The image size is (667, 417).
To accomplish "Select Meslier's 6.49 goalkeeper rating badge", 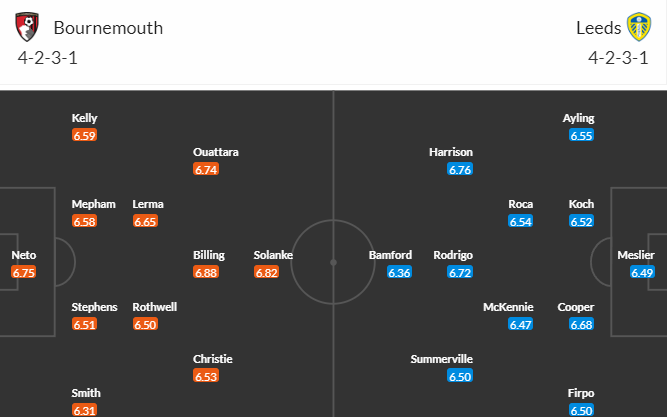I will (642, 272).
